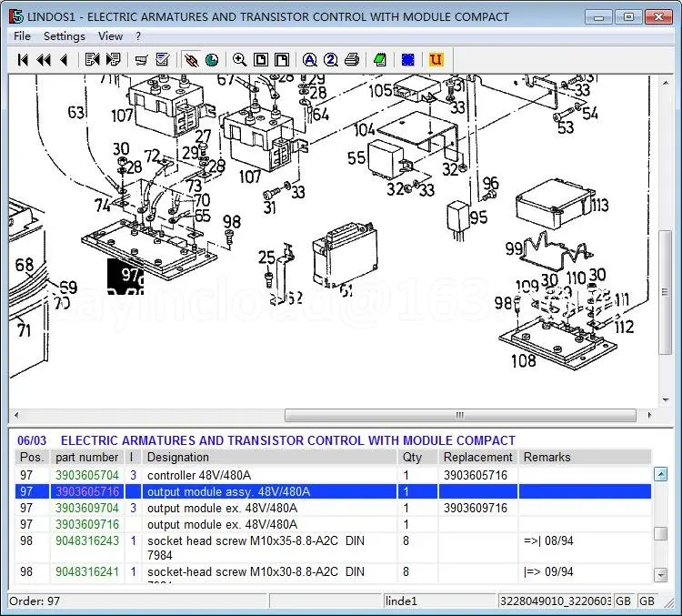Click the list with right arrow icon
Viewport: 682px width, 616px height.
(x=113, y=60)
